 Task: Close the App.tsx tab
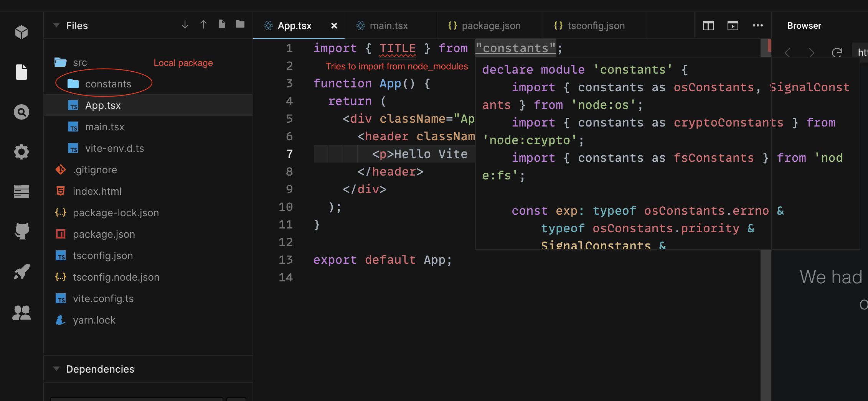coord(333,26)
